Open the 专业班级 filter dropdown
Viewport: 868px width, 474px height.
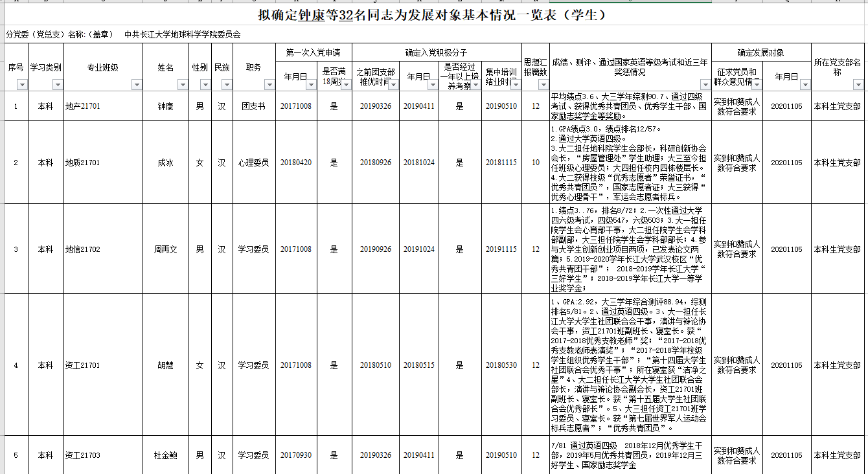pos(136,85)
